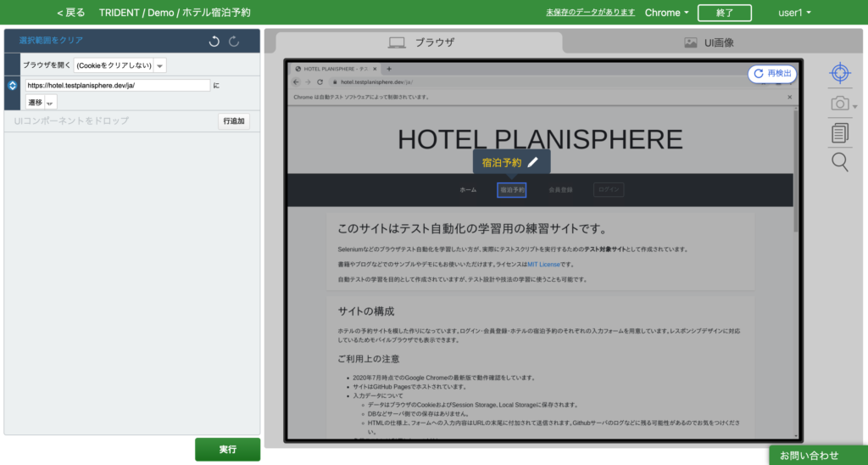
Task: Close the HOTEL PLANISPHERE browser tab
Action: tap(375, 70)
